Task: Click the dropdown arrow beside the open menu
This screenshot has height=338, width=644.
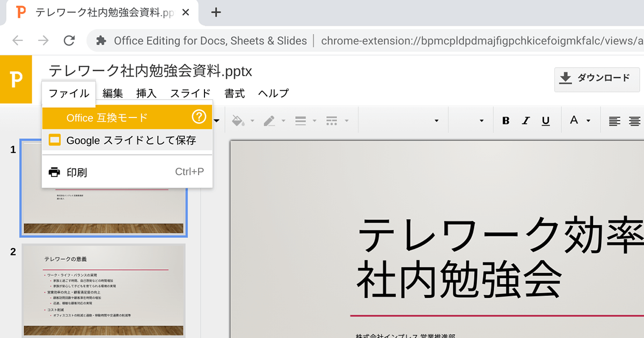Action: [217, 121]
